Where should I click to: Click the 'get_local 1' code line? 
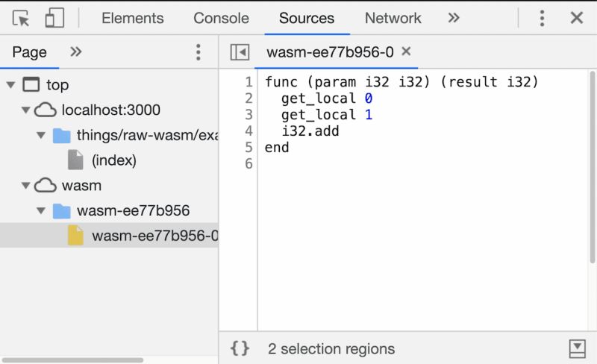click(x=327, y=115)
